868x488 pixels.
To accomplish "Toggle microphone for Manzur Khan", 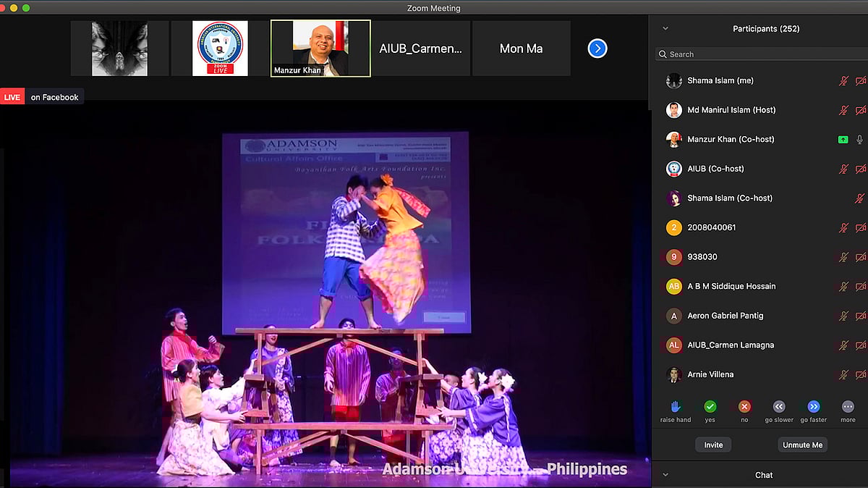I will click(x=860, y=140).
